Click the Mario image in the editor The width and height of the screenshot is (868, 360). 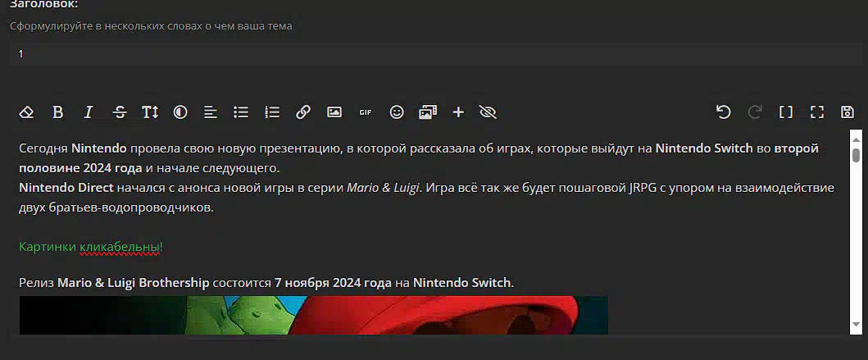(314, 315)
